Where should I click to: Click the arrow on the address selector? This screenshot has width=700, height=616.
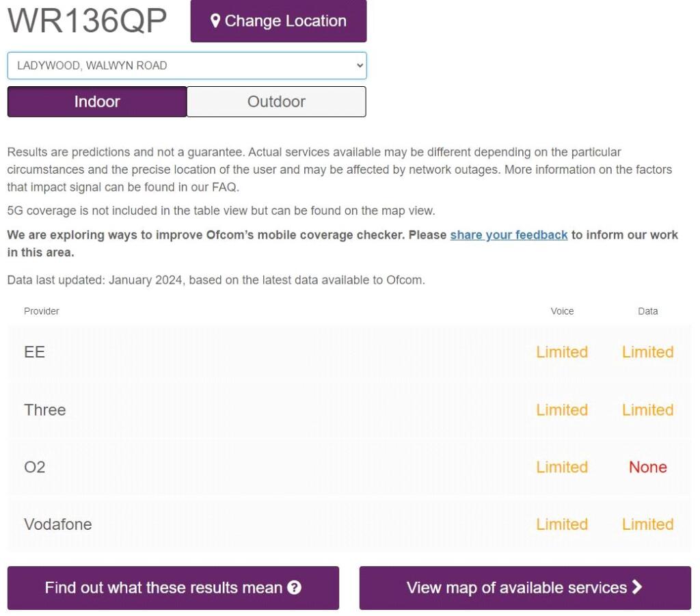tap(360, 66)
